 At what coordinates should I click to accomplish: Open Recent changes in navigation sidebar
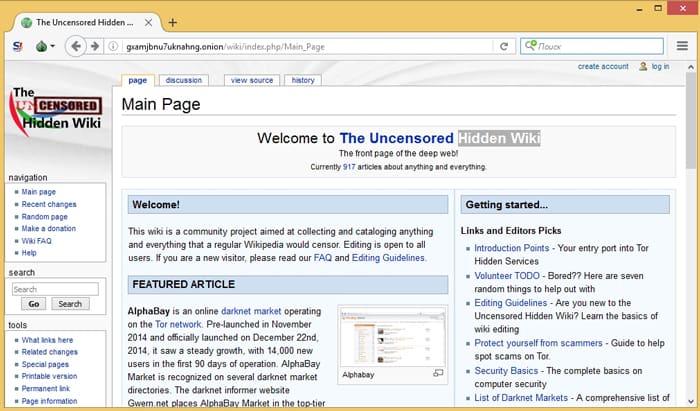[x=49, y=204]
